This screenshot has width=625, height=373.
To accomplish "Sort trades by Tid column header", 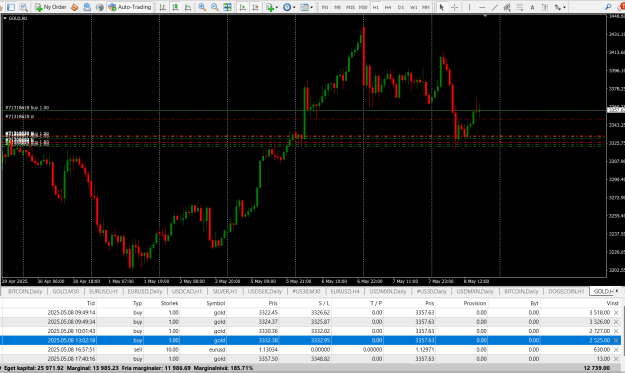I will 91,303.
